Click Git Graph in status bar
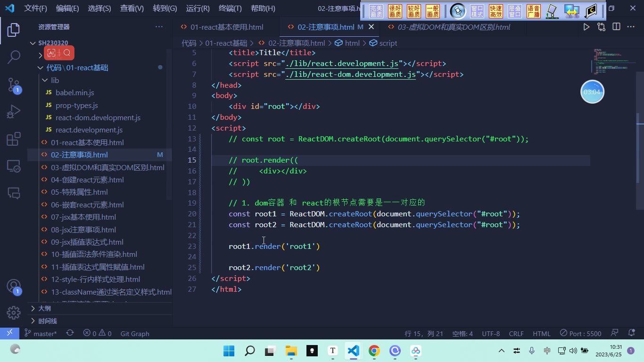 pos(135,333)
